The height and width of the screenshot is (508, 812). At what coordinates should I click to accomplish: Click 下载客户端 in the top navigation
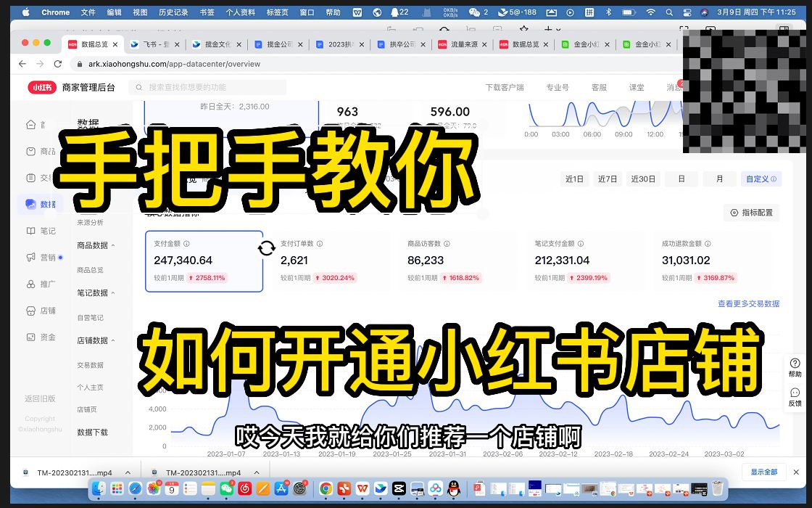coord(505,88)
